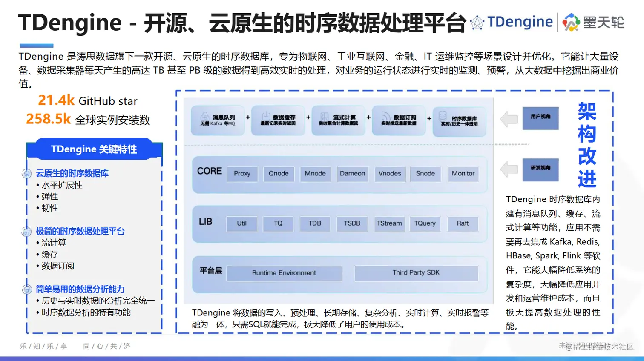This screenshot has width=644, height=361.
Task: Click the 简单易用的数据分析能力 heading
Action: coord(80,289)
